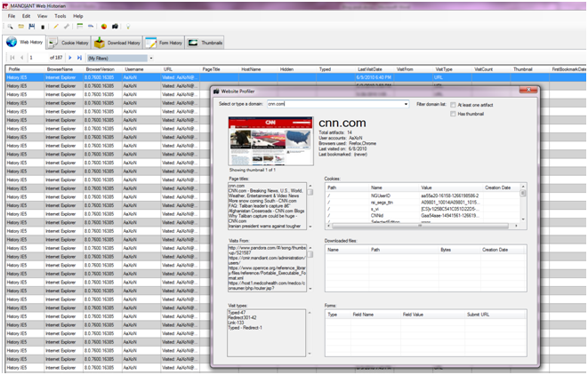Click the Cookie History tab icon

coord(52,43)
